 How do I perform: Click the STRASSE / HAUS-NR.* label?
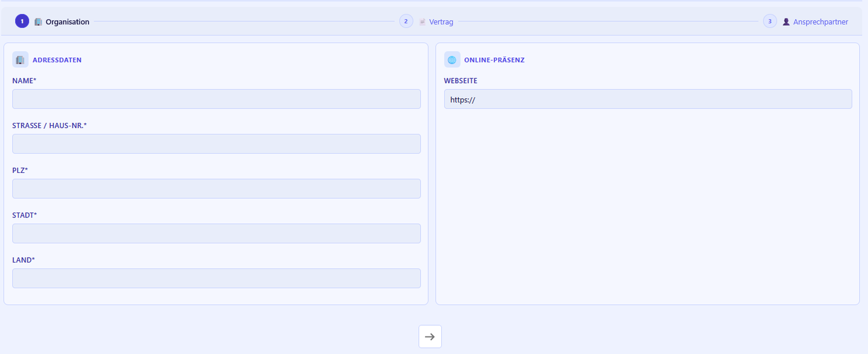[x=49, y=125]
